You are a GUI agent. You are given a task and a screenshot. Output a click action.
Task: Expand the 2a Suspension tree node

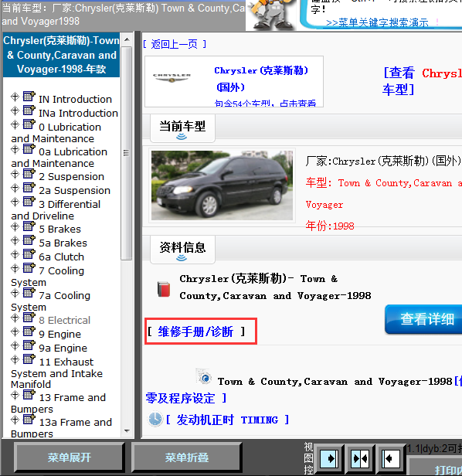(15, 189)
